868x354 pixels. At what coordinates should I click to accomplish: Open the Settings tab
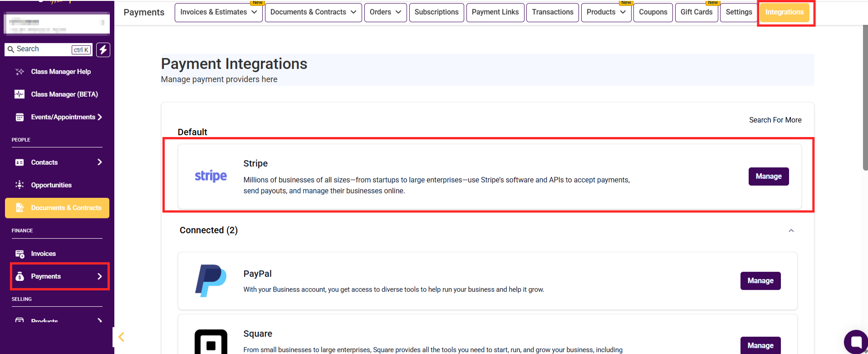pos(739,12)
